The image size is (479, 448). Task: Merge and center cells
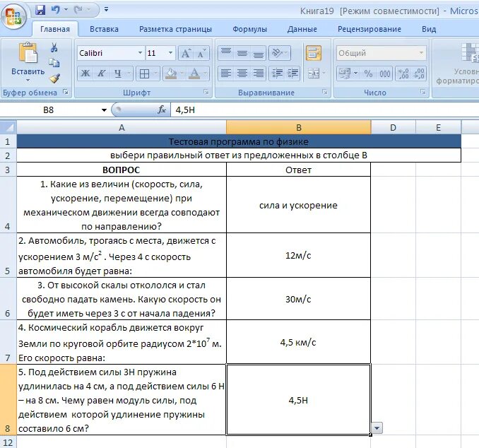pos(314,73)
